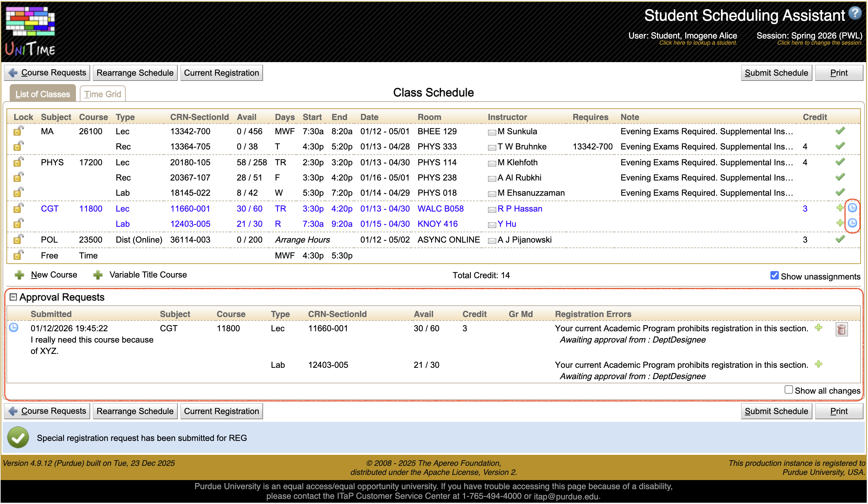
Task: Click the plus icon for Variable Title Course
Action: click(x=98, y=275)
